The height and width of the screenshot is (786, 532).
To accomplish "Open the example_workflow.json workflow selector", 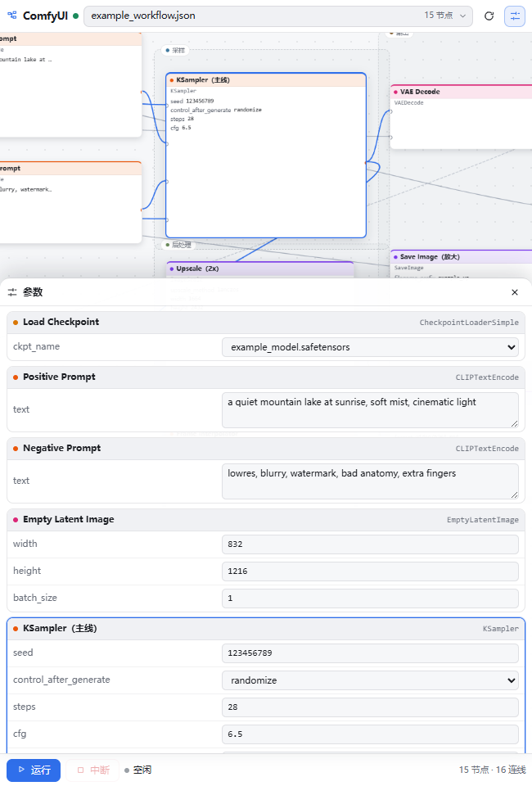I will pyautogui.click(x=278, y=16).
